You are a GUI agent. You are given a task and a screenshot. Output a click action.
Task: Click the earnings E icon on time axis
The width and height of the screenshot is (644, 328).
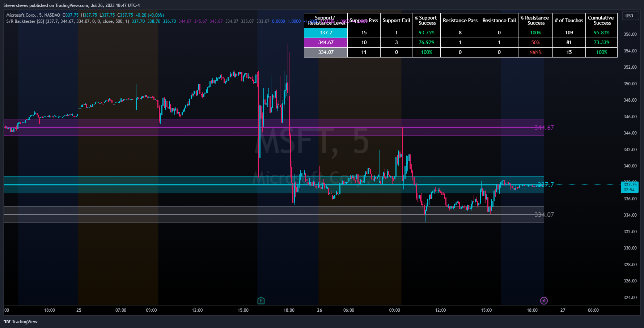pos(261,301)
